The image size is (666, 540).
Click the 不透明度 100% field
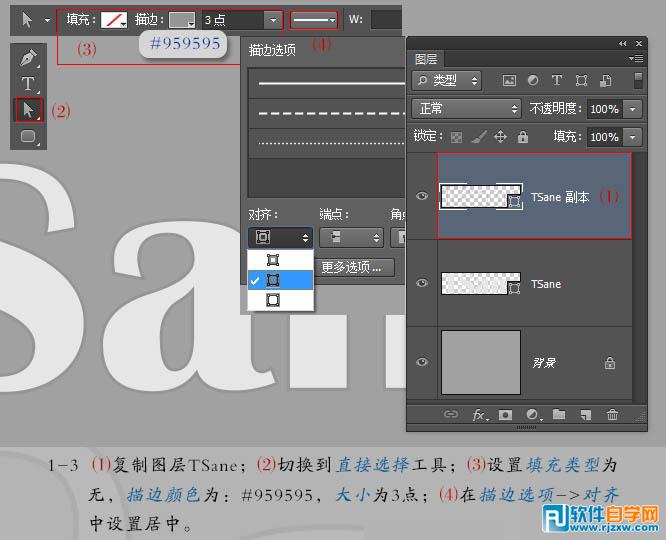pyautogui.click(x=604, y=109)
